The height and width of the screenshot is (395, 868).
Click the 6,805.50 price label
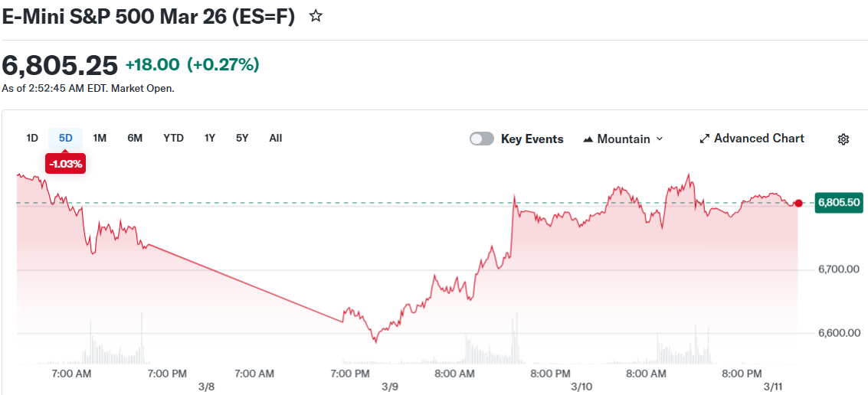coord(839,203)
